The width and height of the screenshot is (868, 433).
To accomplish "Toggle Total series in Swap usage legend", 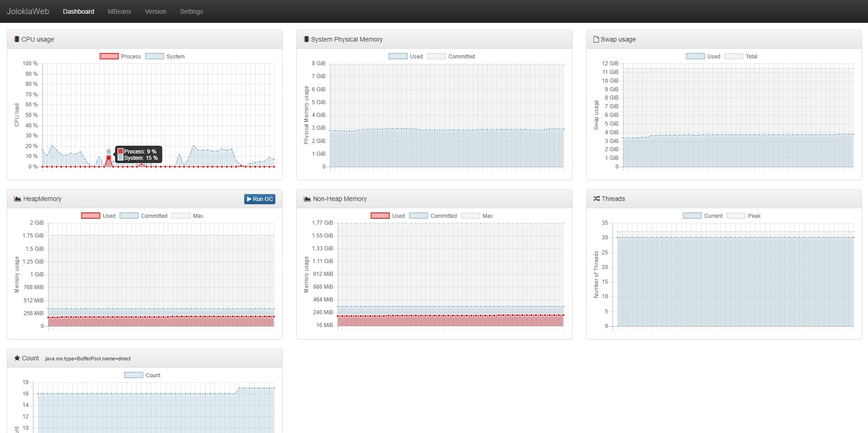I will tap(741, 57).
